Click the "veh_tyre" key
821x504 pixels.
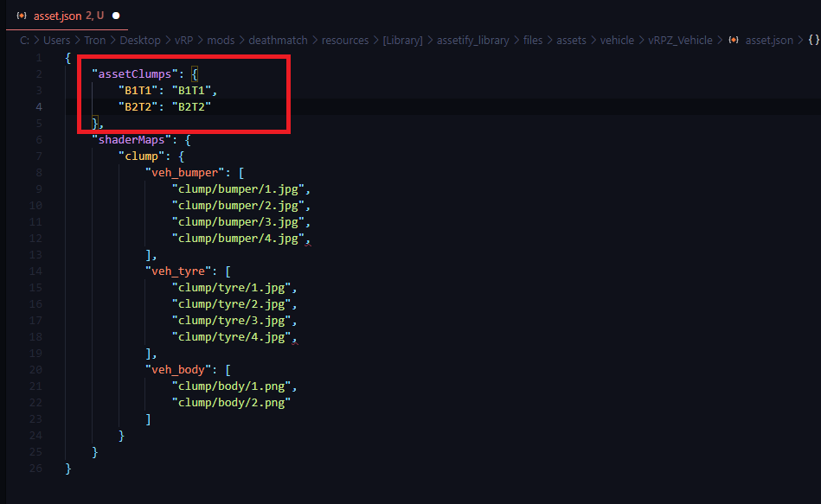pyautogui.click(x=178, y=271)
